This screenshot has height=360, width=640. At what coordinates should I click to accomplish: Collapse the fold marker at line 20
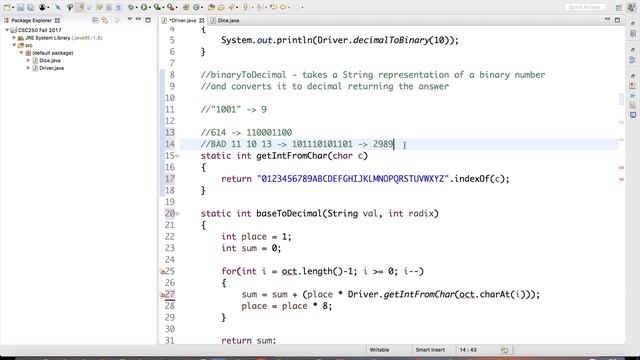tap(178, 213)
